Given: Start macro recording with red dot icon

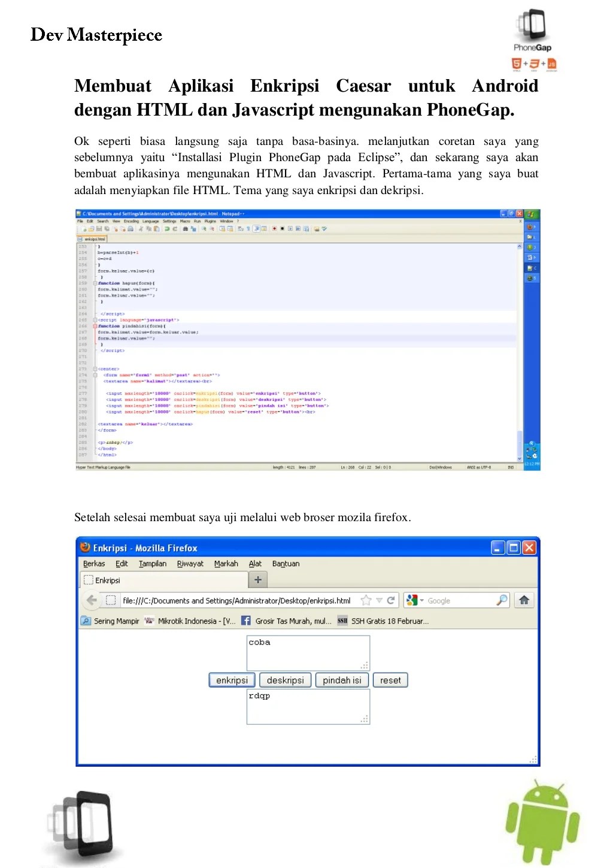Looking at the screenshot, I should click(274, 228).
